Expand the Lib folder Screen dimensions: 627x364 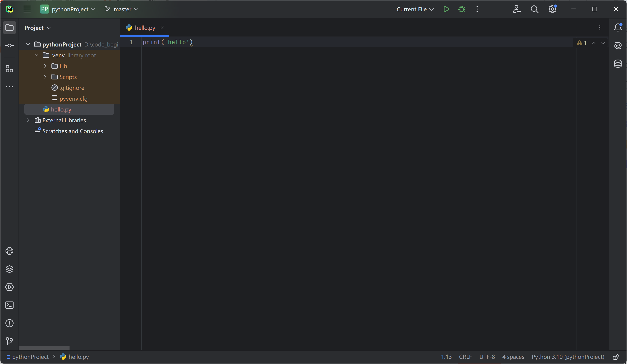point(45,66)
